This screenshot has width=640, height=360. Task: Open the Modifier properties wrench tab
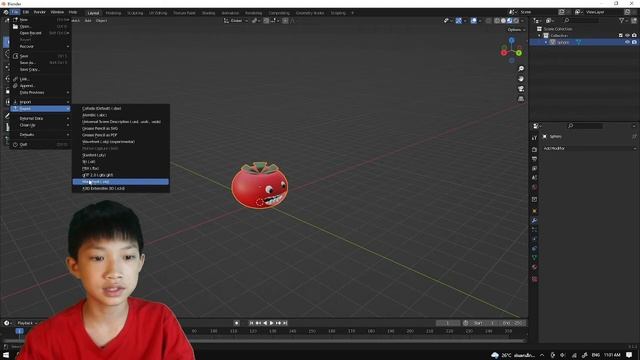click(x=534, y=220)
